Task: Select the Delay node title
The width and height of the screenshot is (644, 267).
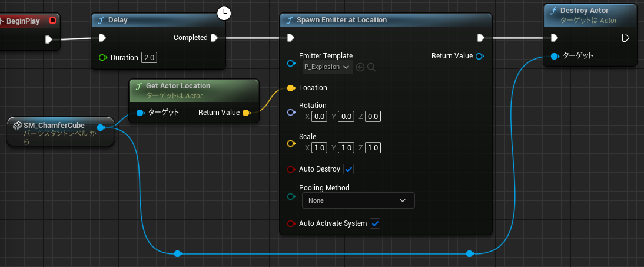Action: click(x=118, y=20)
